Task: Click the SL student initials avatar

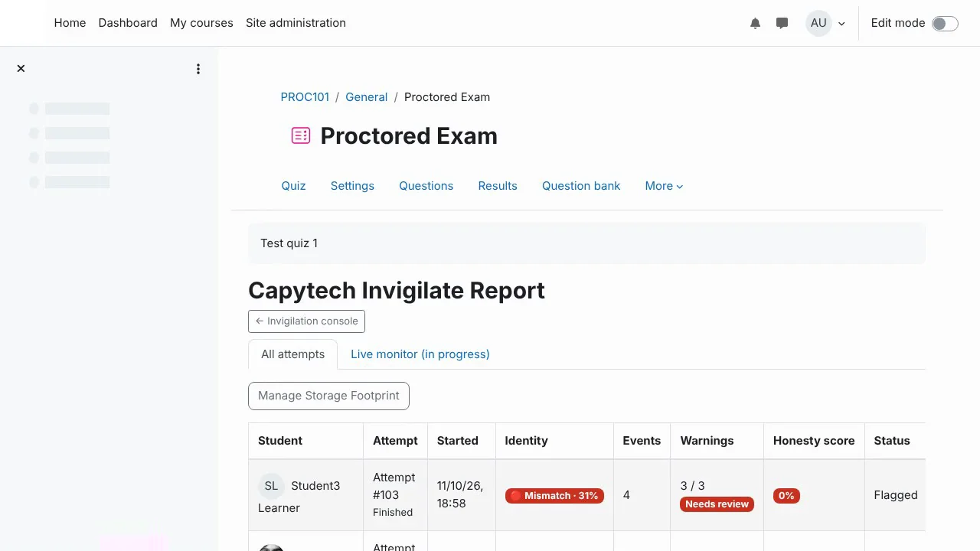Action: [271, 486]
